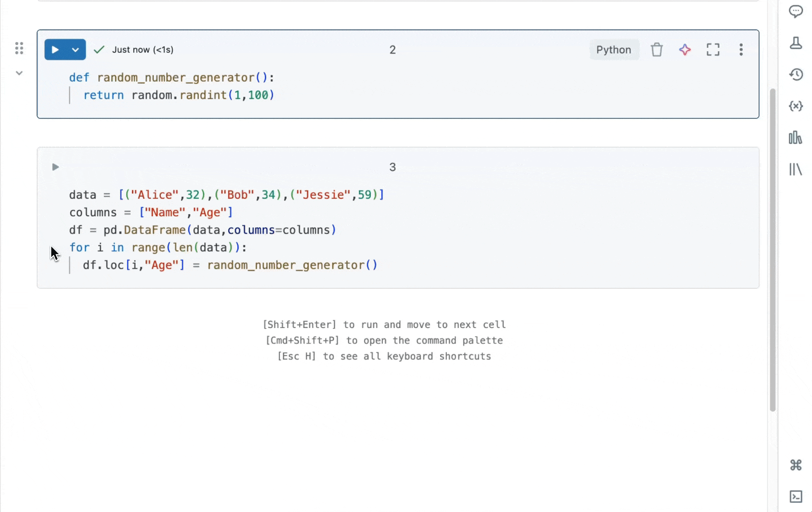This screenshot has height=512, width=812.
Task: Open the AI assistant sparkle icon
Action: point(684,50)
